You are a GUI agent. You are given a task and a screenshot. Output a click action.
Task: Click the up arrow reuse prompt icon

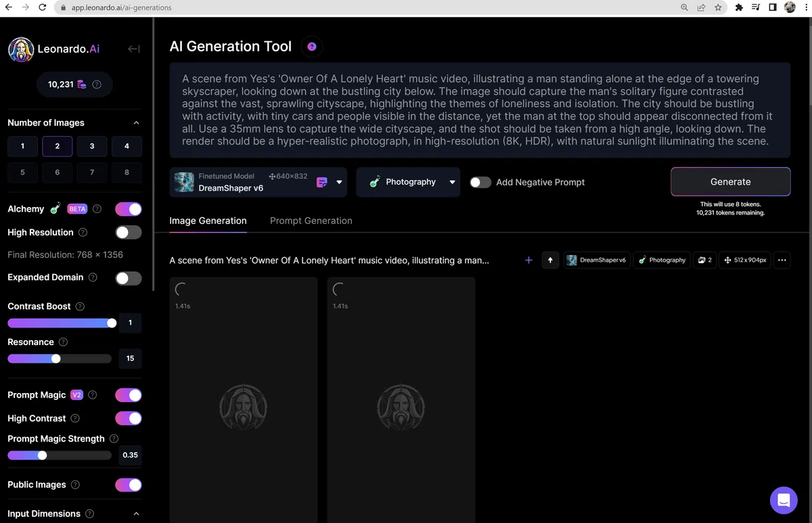[x=550, y=260]
